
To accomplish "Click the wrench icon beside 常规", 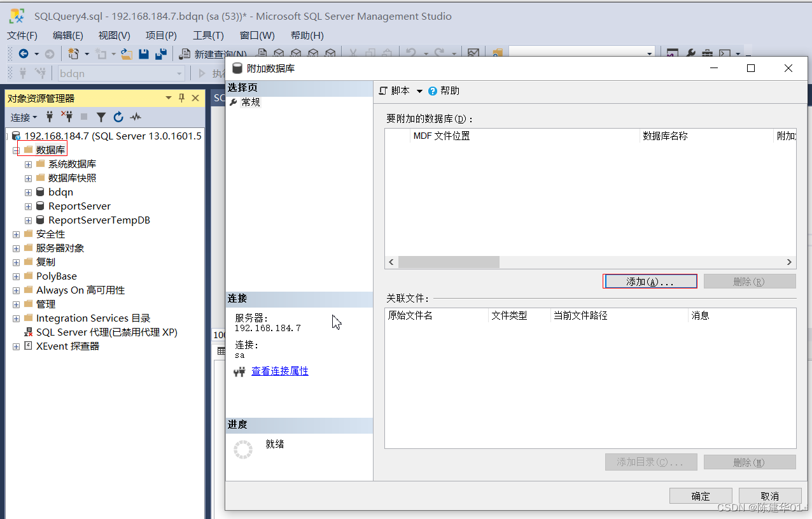I will [x=234, y=103].
